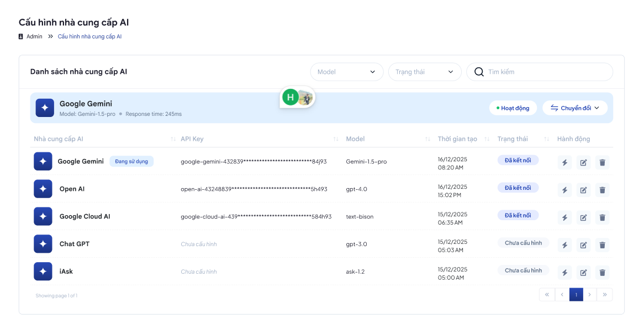Click the Hoạt động status badge
Image resolution: width=644 pixels, height=330 pixels.
[513, 108]
